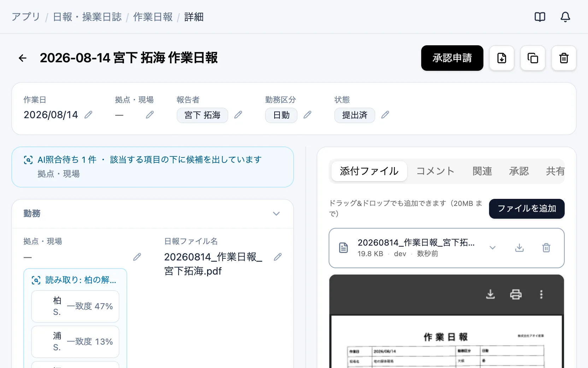Select the 柏 S. candidate 一致度 47%
Viewport: 588px width, 368px height.
(75, 306)
